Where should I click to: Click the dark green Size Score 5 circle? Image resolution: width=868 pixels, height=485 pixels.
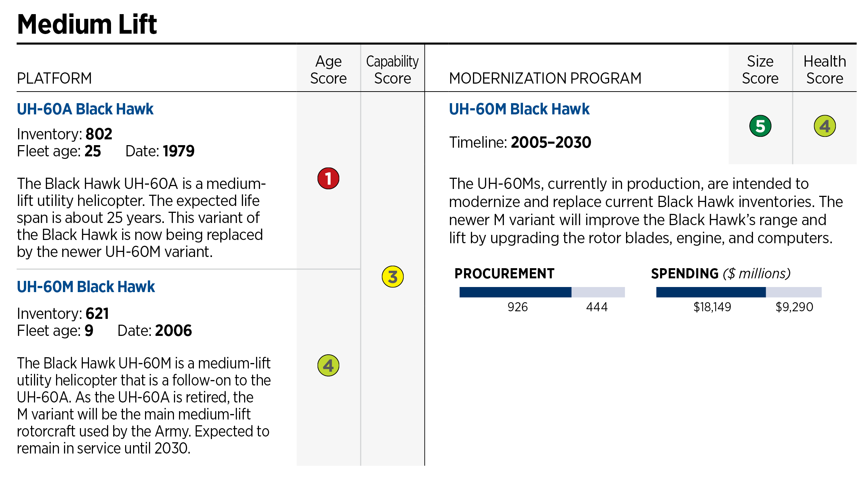[x=760, y=126]
